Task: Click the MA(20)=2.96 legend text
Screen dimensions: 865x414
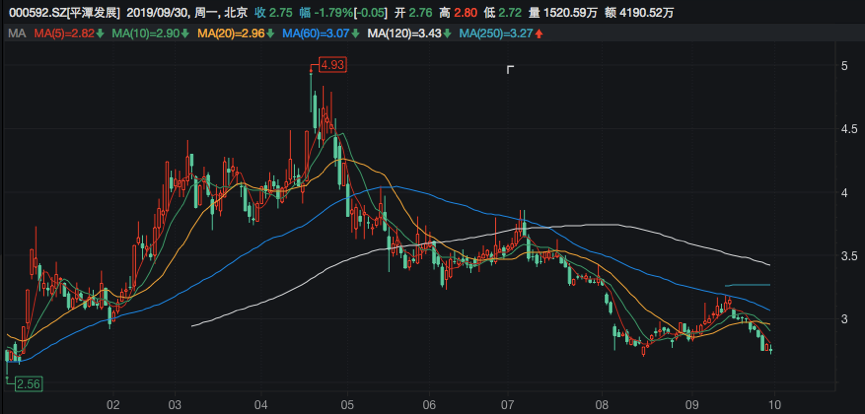Action: click(x=230, y=35)
